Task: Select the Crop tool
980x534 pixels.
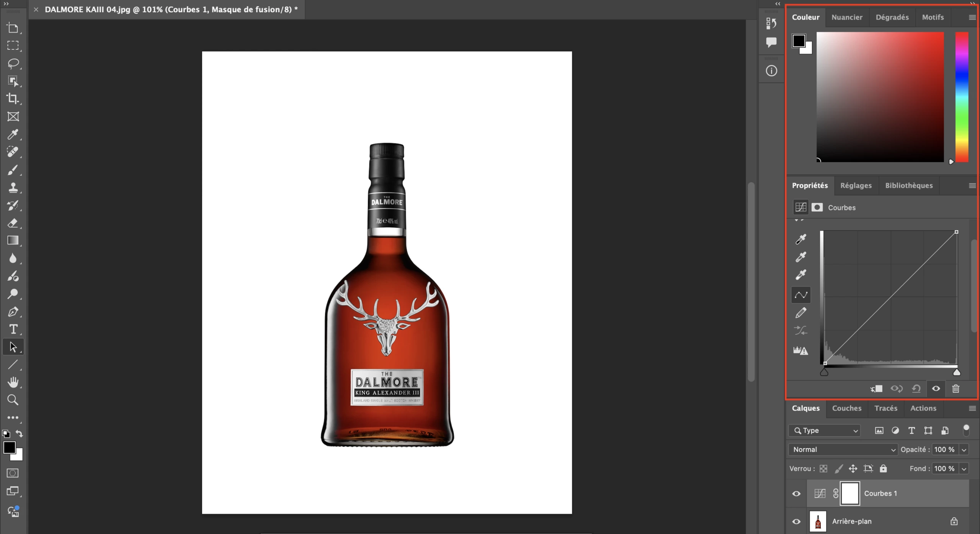Action: click(13, 99)
